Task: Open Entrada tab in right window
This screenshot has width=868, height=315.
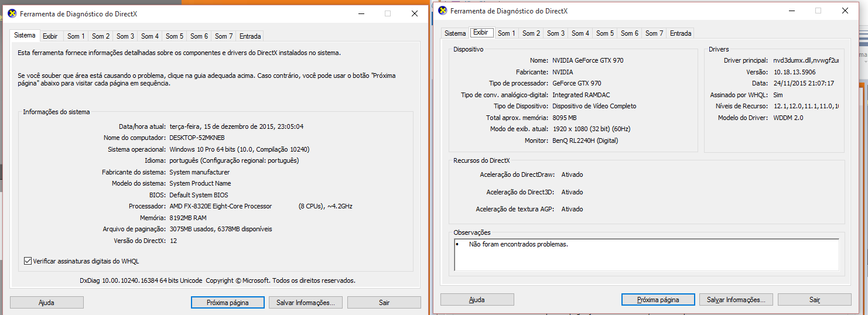Action: [x=681, y=33]
